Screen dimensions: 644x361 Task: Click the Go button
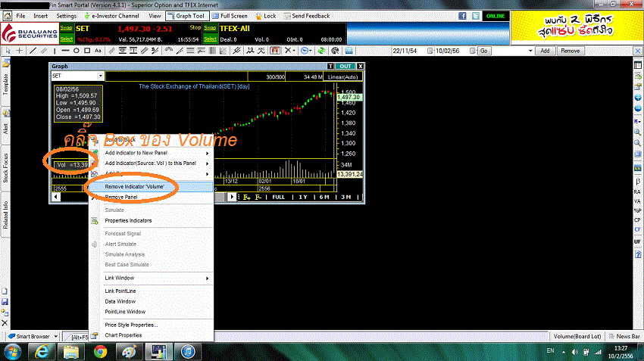click(484, 51)
